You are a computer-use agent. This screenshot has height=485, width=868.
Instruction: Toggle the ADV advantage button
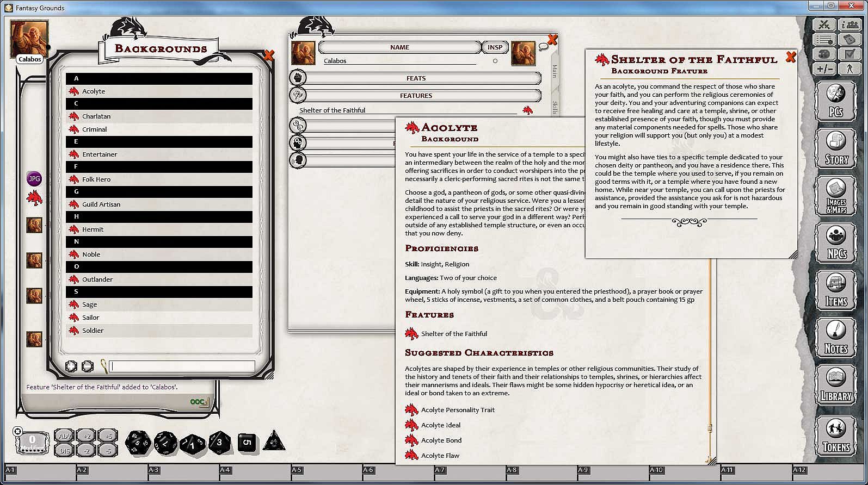click(x=64, y=436)
